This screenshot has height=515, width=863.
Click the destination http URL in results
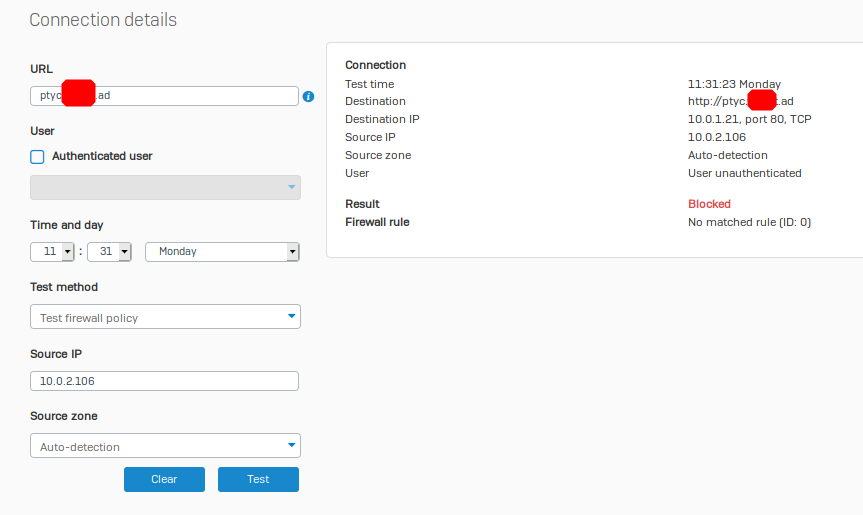coord(740,101)
